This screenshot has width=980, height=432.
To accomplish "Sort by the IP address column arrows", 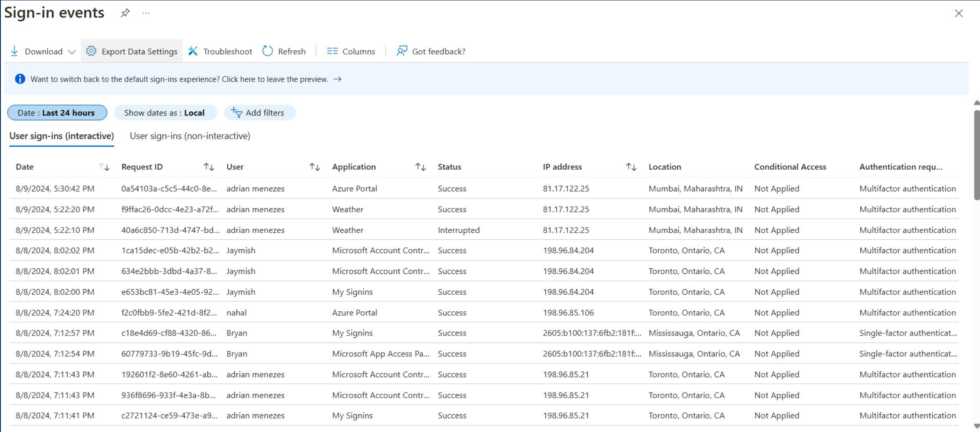I will coord(631,167).
